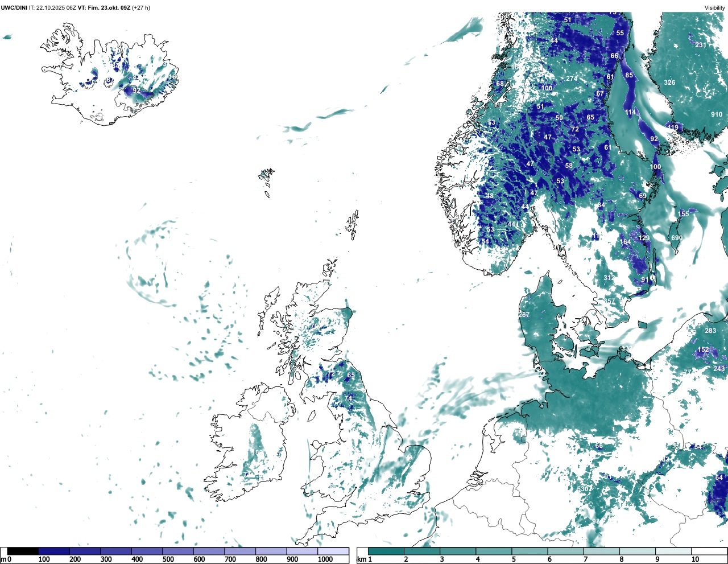Viewport: 728px width, 564px height.
Task: Click the '326' value over Finland
Action: [670, 83]
